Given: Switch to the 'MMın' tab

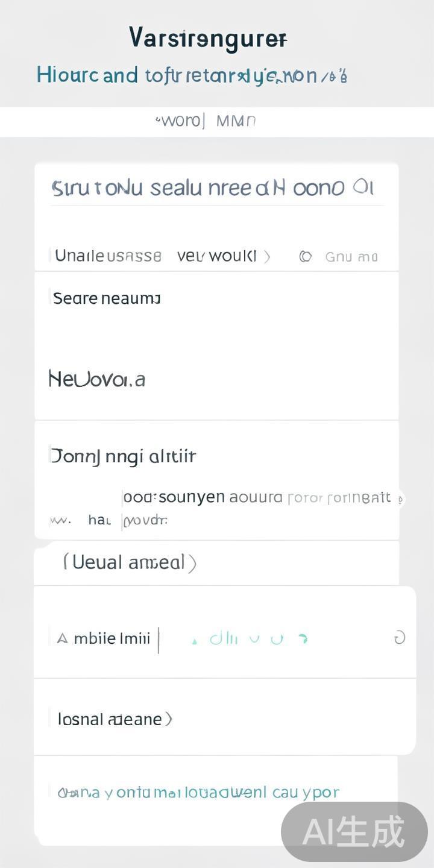Looking at the screenshot, I should pyautogui.click(x=236, y=121).
